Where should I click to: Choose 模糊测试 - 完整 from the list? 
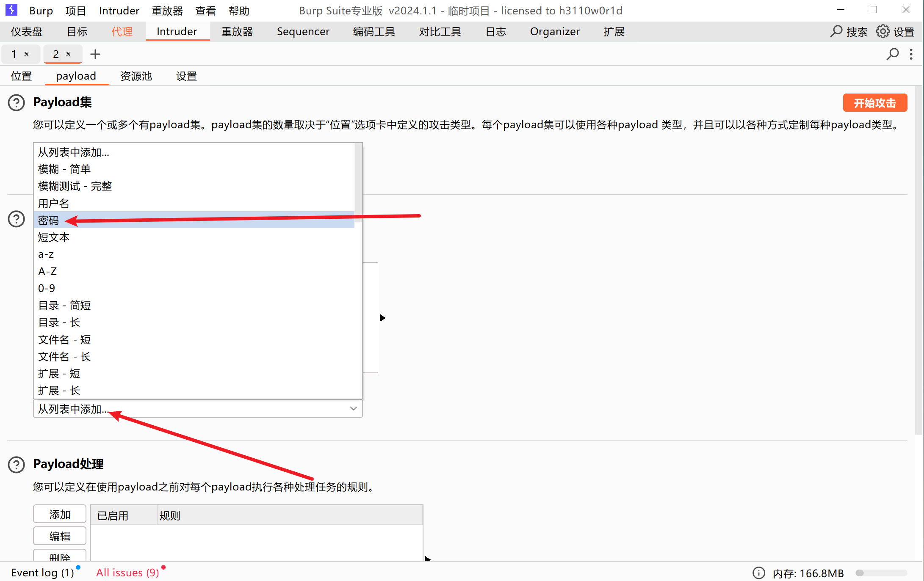[194, 186]
